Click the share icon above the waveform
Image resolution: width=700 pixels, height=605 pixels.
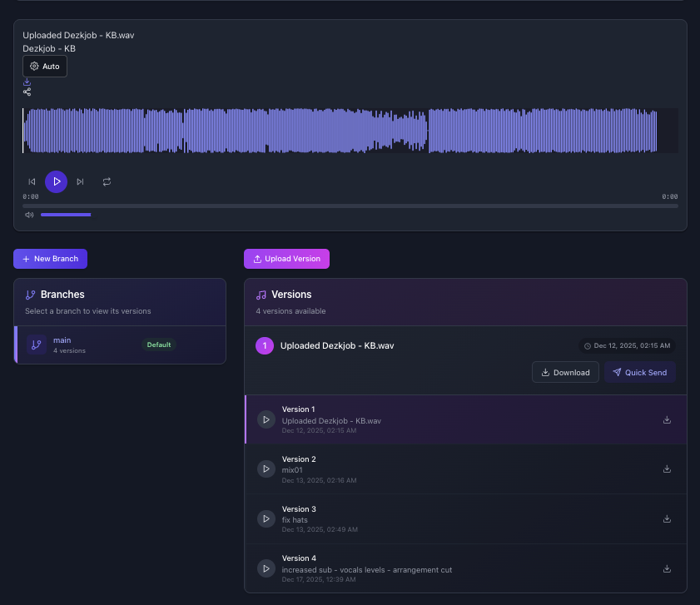click(x=27, y=92)
